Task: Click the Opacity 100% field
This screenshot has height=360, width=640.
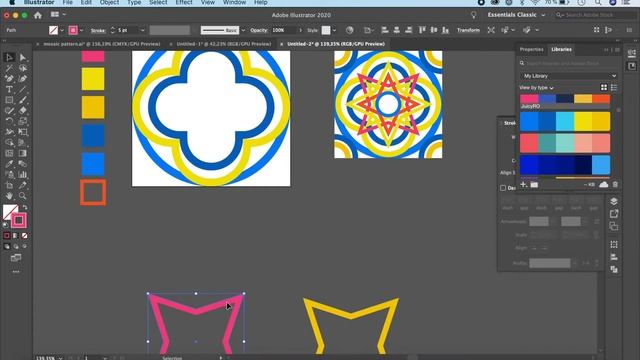Action: [283, 30]
